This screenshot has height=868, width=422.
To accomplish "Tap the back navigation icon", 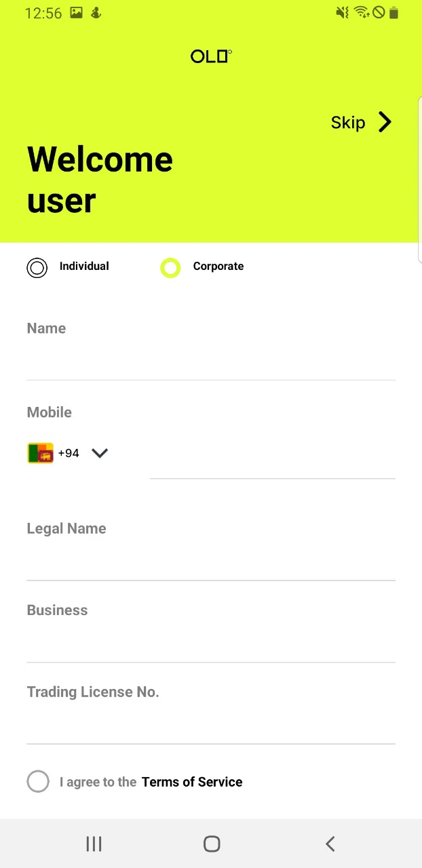I will point(330,843).
